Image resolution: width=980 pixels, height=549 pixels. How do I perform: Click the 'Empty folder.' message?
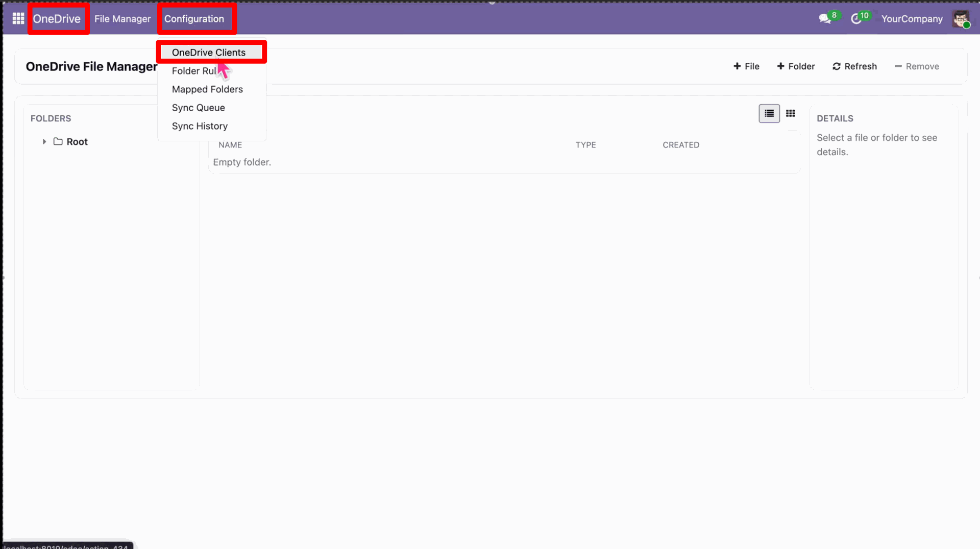click(242, 162)
